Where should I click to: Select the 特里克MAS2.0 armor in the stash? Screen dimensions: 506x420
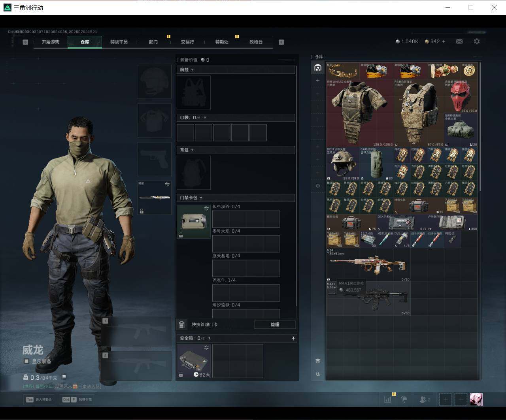360,113
